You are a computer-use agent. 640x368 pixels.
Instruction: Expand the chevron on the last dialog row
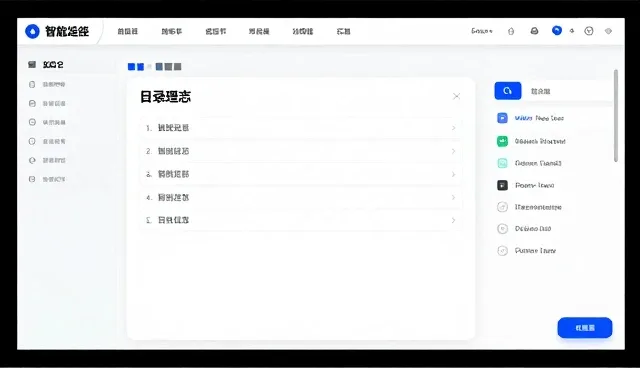point(453,220)
